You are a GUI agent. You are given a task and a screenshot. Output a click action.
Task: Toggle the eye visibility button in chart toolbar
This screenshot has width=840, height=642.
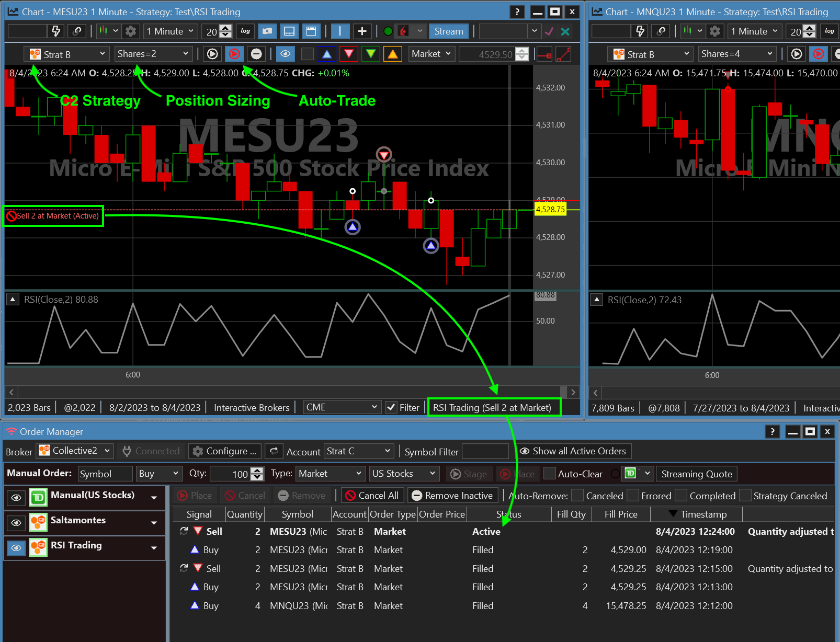(x=285, y=54)
